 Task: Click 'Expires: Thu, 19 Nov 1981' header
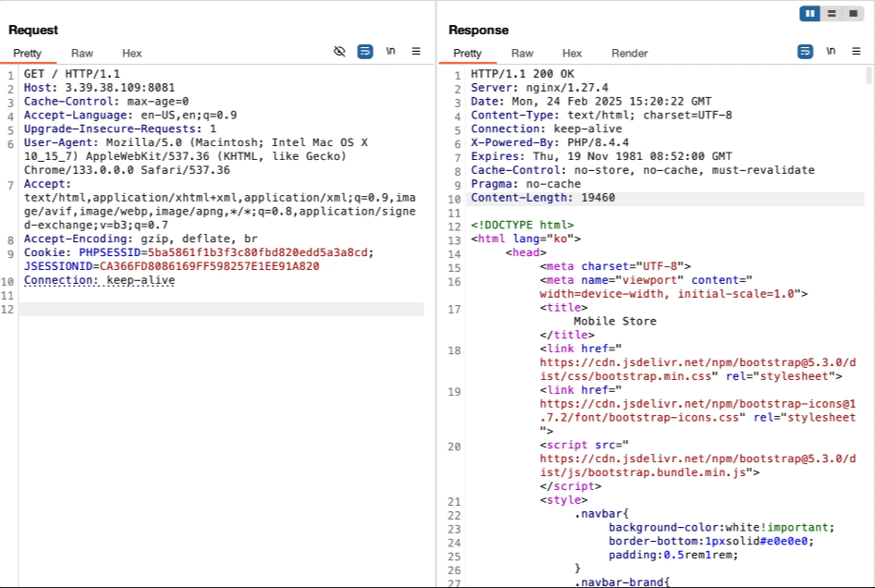point(601,156)
